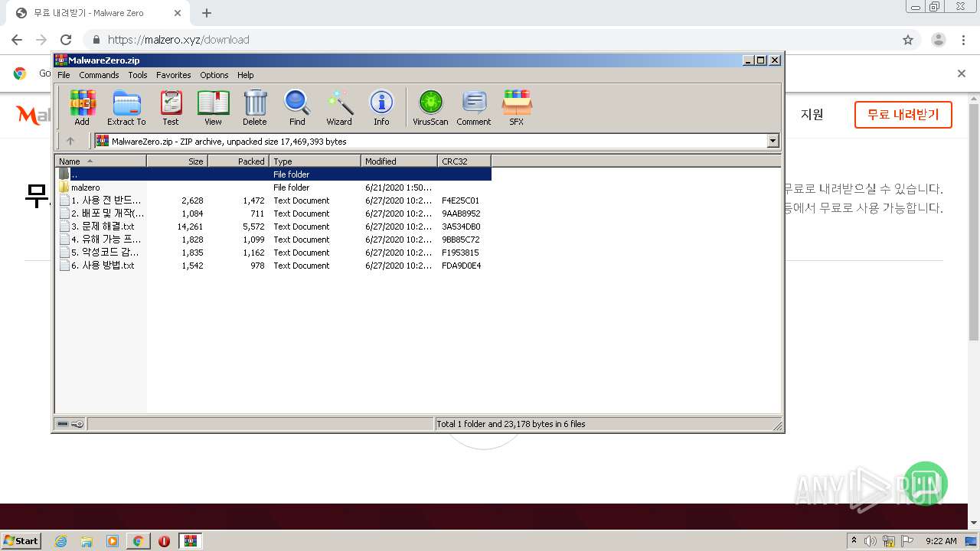
Task: Bookmark this page with the star icon
Action: tap(908, 40)
